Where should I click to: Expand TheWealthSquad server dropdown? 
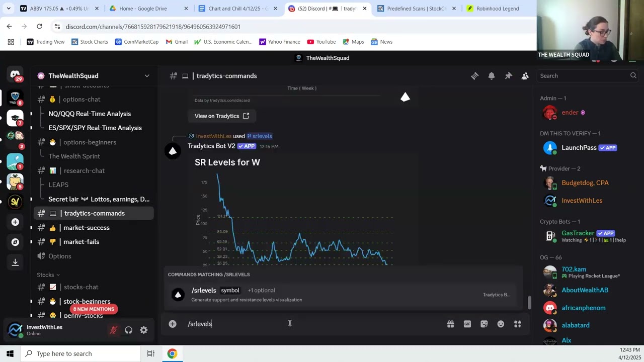(147, 76)
